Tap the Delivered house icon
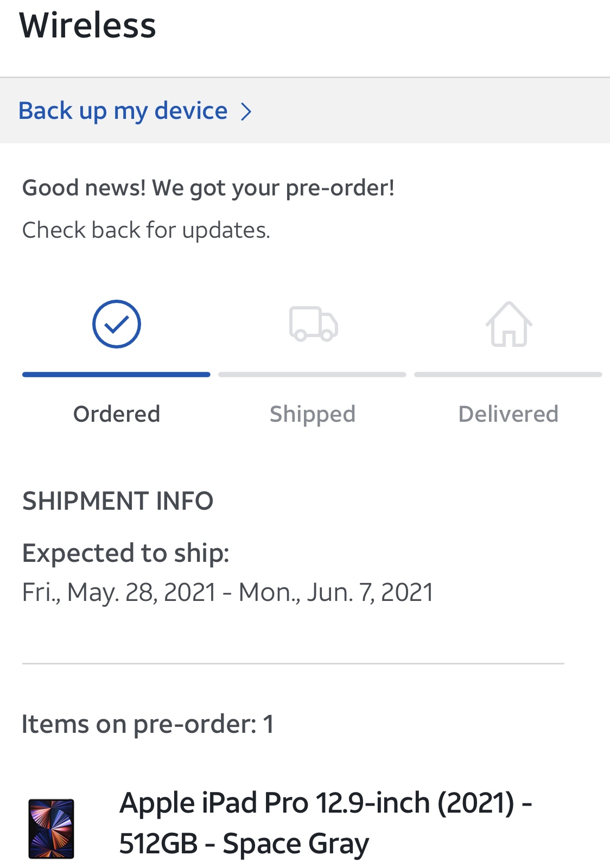 pyautogui.click(x=509, y=324)
